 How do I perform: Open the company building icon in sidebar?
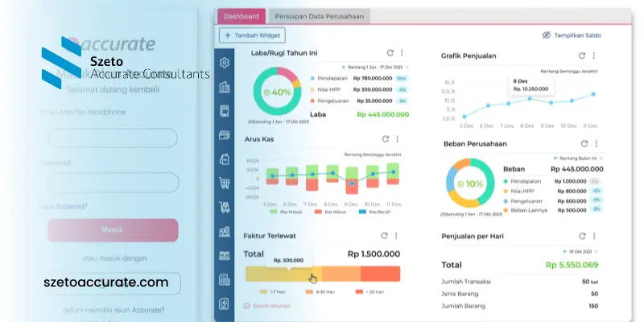coord(225,87)
